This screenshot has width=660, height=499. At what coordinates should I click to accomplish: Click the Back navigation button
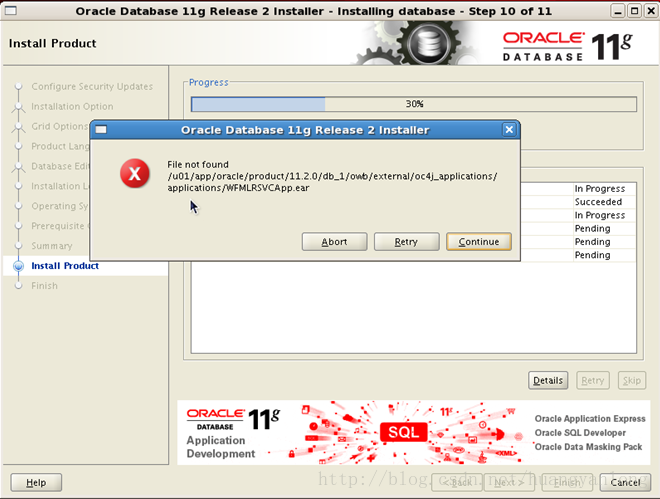coord(457,483)
